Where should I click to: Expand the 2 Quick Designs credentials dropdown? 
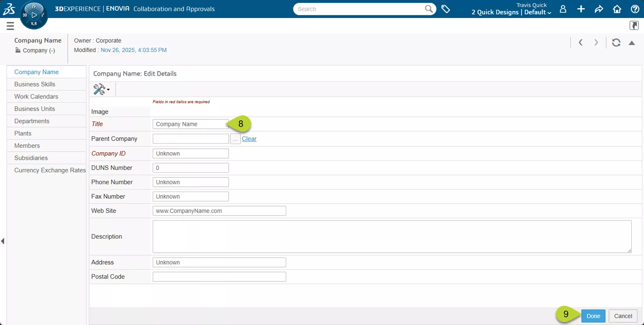click(x=511, y=12)
